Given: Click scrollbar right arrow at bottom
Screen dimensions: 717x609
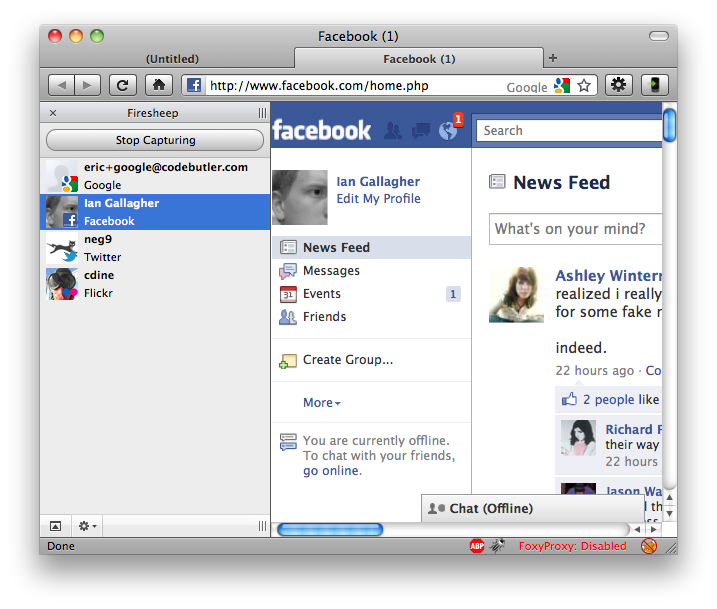Looking at the screenshot, I should click(654, 529).
